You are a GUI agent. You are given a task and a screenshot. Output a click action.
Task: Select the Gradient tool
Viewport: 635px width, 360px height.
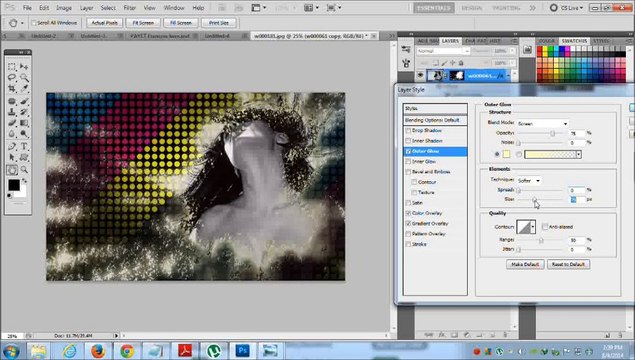click(24, 123)
